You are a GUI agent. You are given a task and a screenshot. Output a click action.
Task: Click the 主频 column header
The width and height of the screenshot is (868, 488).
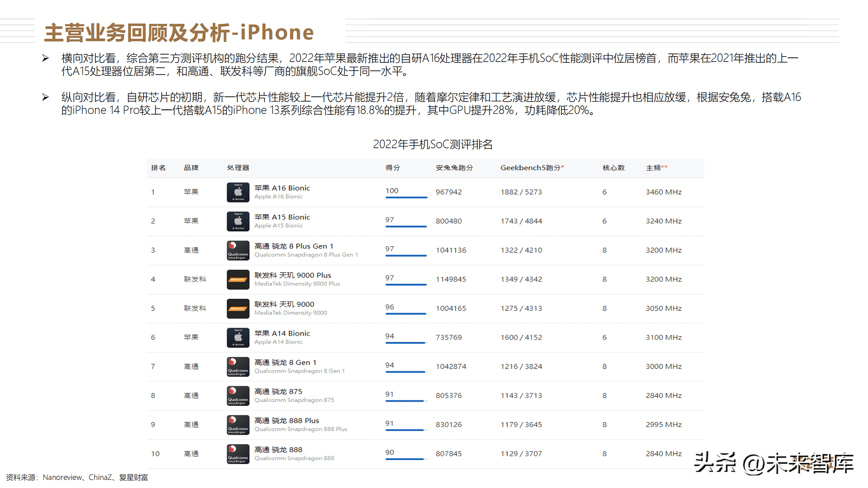click(x=656, y=168)
